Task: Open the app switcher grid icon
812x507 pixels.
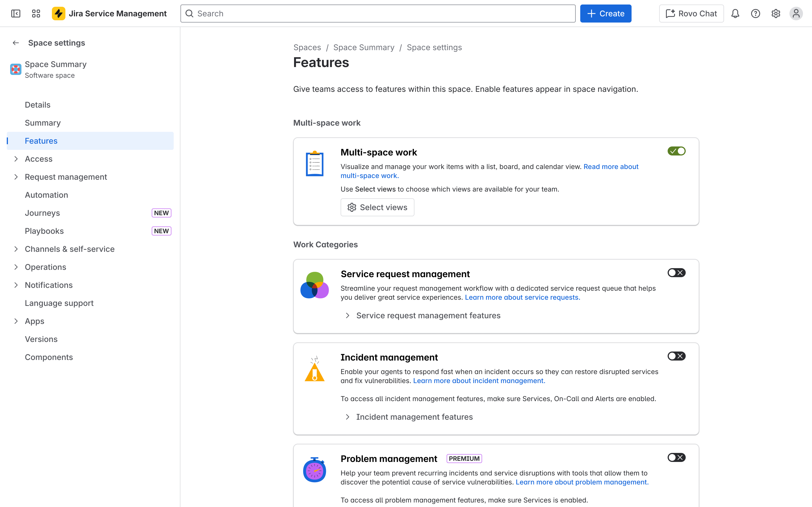Action: pyautogui.click(x=36, y=14)
